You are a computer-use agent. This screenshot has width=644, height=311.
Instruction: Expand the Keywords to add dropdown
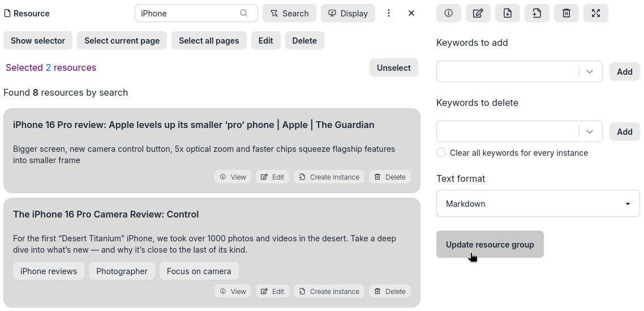click(590, 71)
